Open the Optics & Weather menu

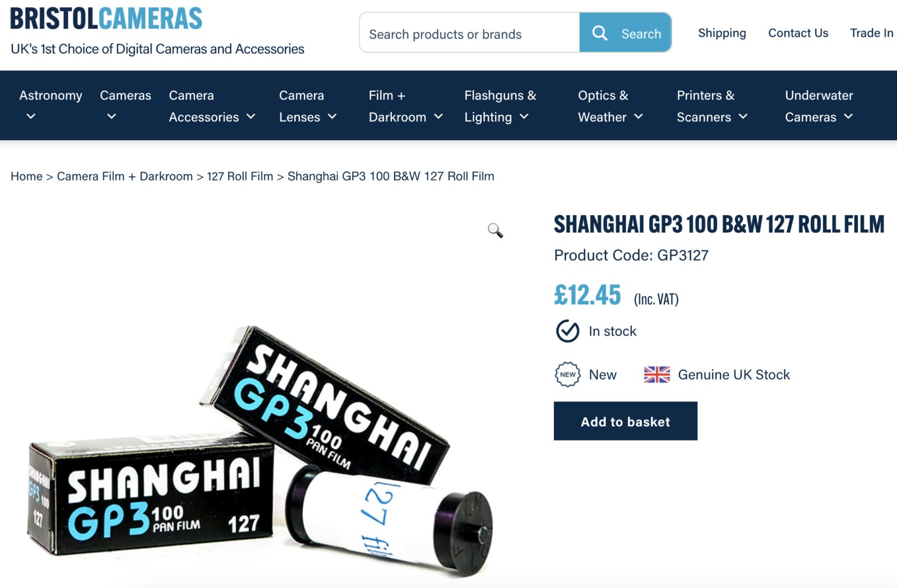coord(611,106)
